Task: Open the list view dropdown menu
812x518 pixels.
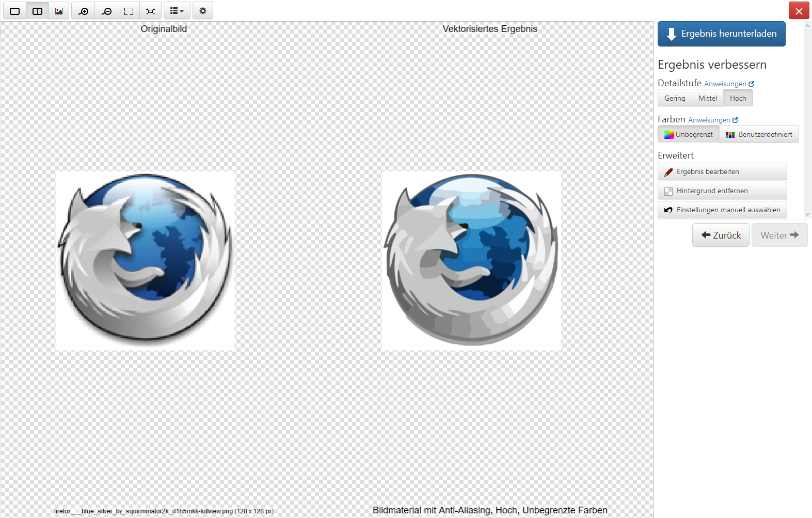Action: tap(177, 11)
